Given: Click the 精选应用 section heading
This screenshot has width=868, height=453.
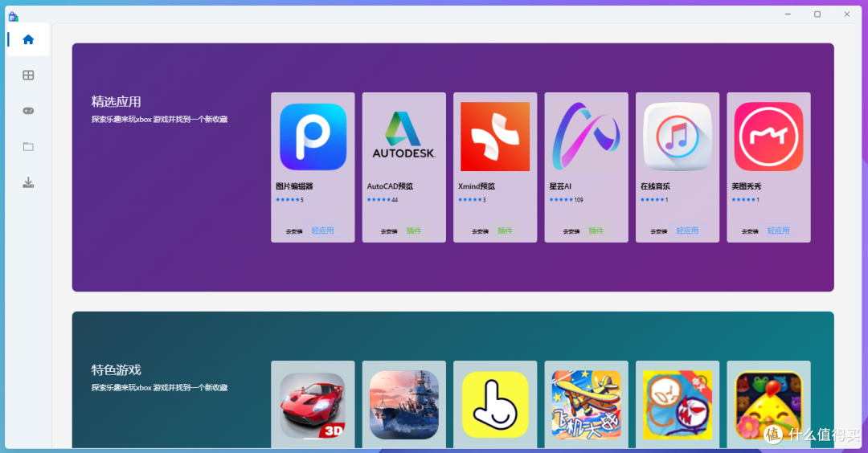Looking at the screenshot, I should coord(117,101).
